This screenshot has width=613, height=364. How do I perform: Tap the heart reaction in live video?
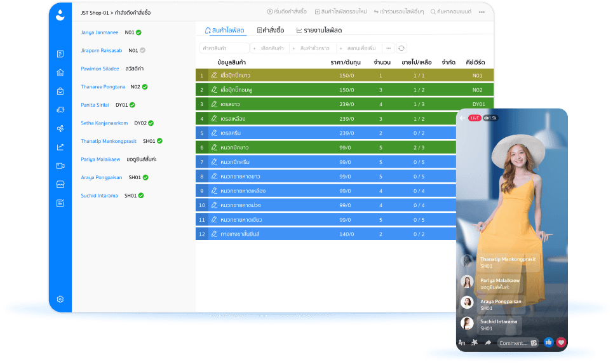click(x=561, y=342)
